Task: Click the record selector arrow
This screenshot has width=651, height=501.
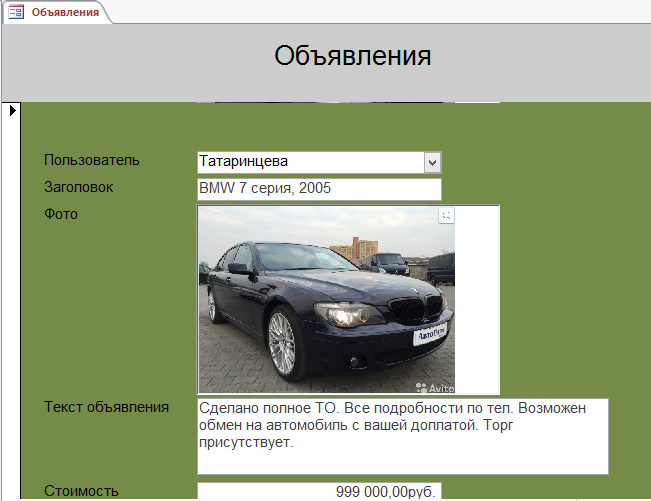Action: 12,110
